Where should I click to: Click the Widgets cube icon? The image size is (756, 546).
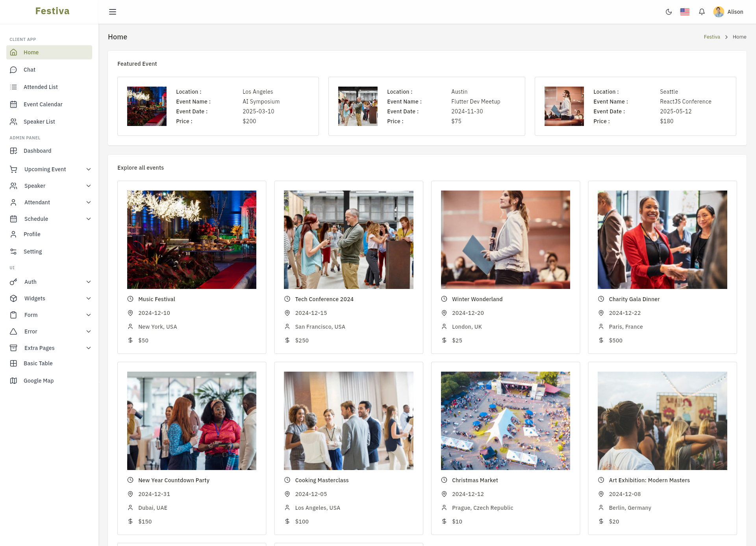[x=13, y=298]
